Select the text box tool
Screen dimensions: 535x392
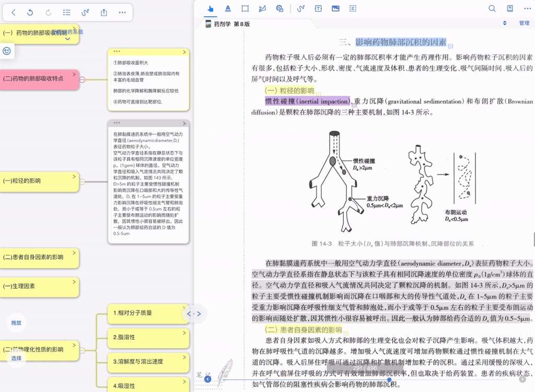[x=318, y=8]
